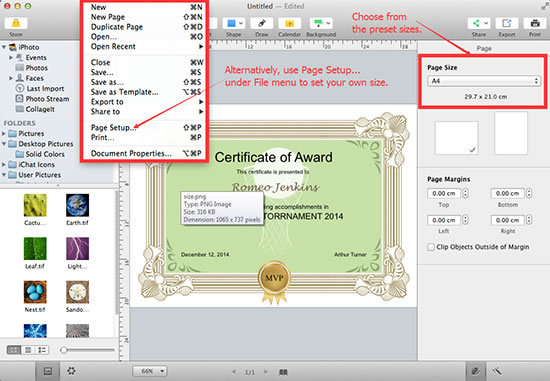Choose Document Properties... menu item
Viewport: 550px width, 381px height.
coord(145,153)
